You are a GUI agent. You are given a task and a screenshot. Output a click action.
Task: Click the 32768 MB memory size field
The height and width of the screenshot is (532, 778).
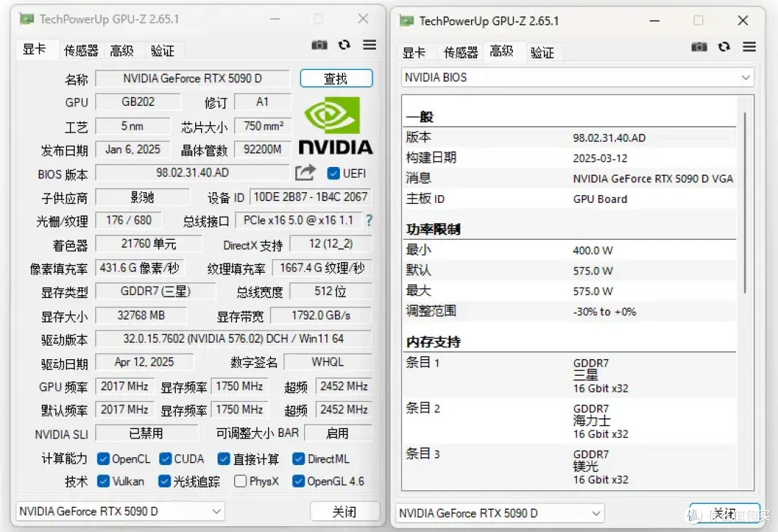tap(141, 315)
